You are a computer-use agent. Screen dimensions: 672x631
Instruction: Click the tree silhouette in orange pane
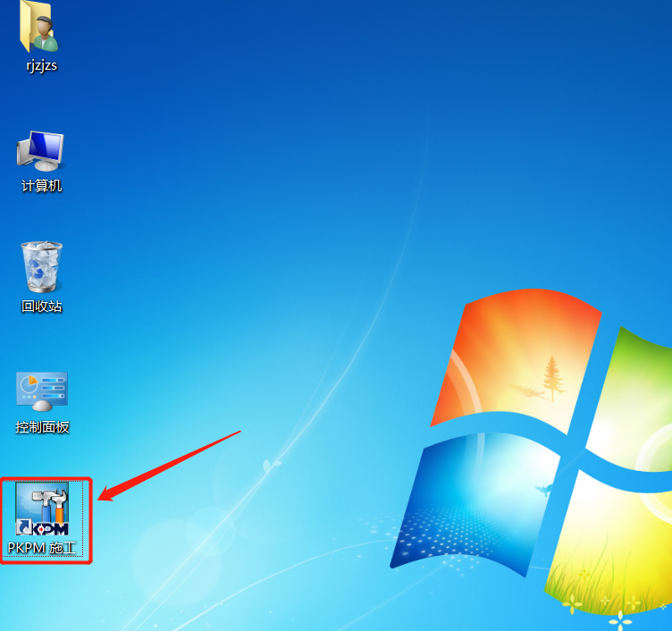coord(553,379)
